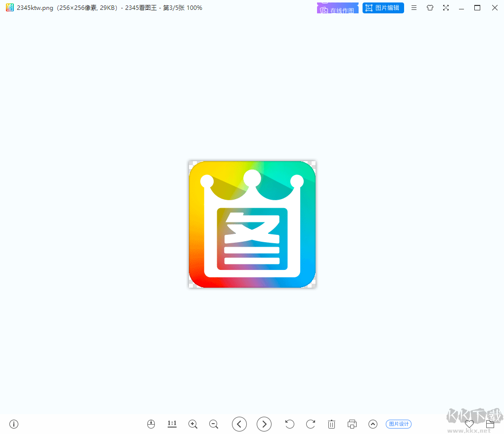Open 图片设计 button
The width and height of the screenshot is (504, 434).
(x=399, y=424)
